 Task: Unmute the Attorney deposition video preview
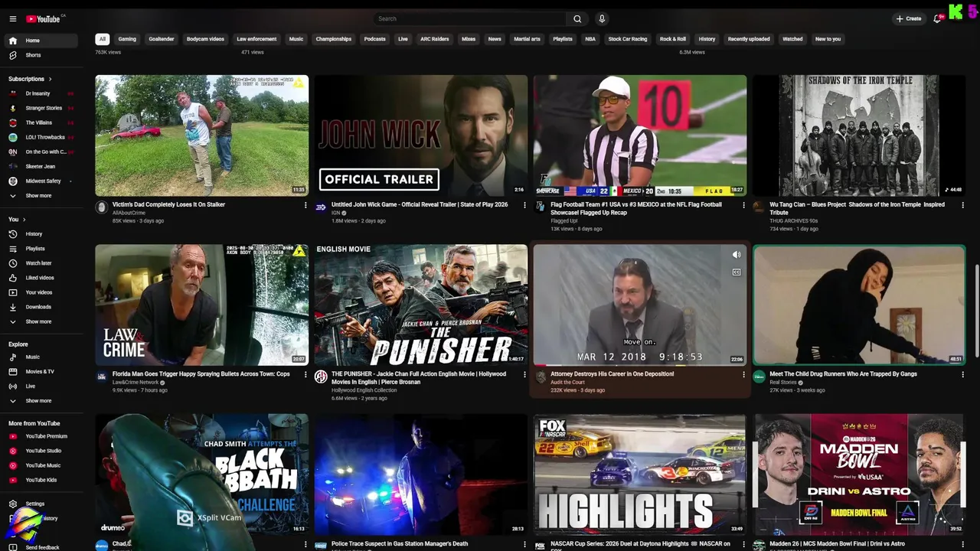[736, 255]
